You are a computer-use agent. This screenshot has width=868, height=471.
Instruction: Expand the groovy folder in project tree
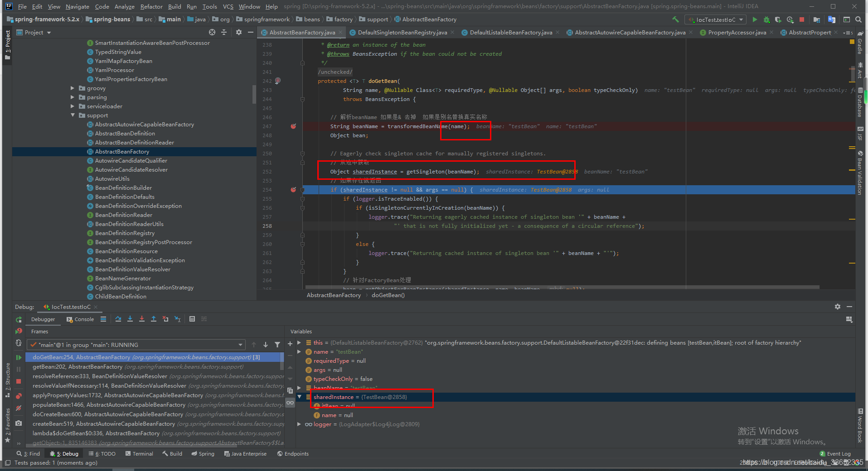coord(73,88)
